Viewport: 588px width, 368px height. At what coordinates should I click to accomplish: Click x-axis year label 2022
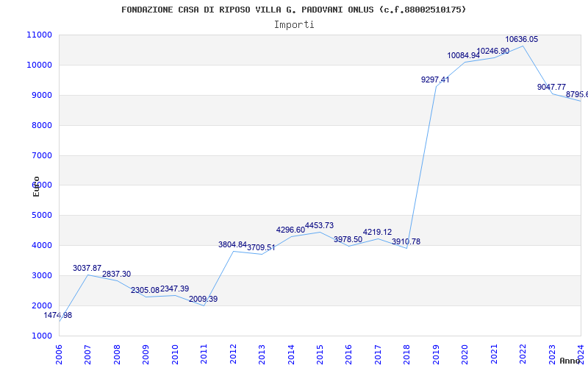click(x=523, y=354)
